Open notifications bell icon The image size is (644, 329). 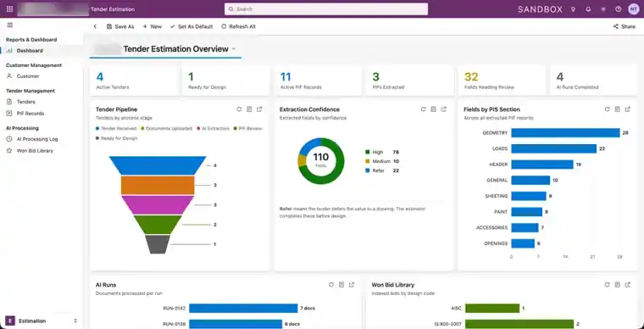tap(588, 9)
